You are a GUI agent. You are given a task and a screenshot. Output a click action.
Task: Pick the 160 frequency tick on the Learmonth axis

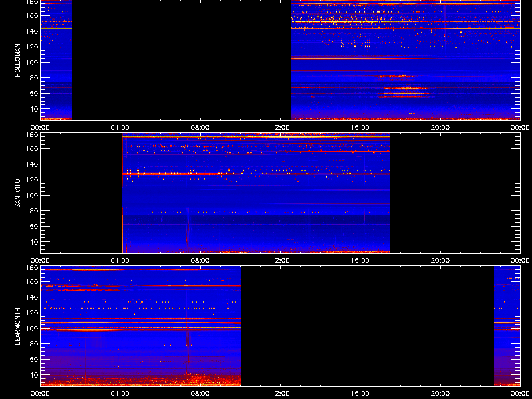(x=33, y=281)
